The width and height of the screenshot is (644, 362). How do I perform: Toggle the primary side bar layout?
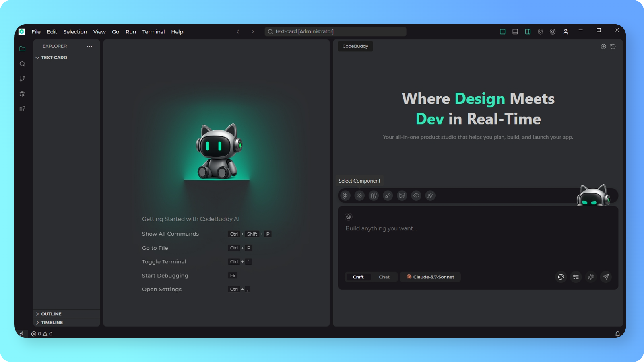coord(502,32)
